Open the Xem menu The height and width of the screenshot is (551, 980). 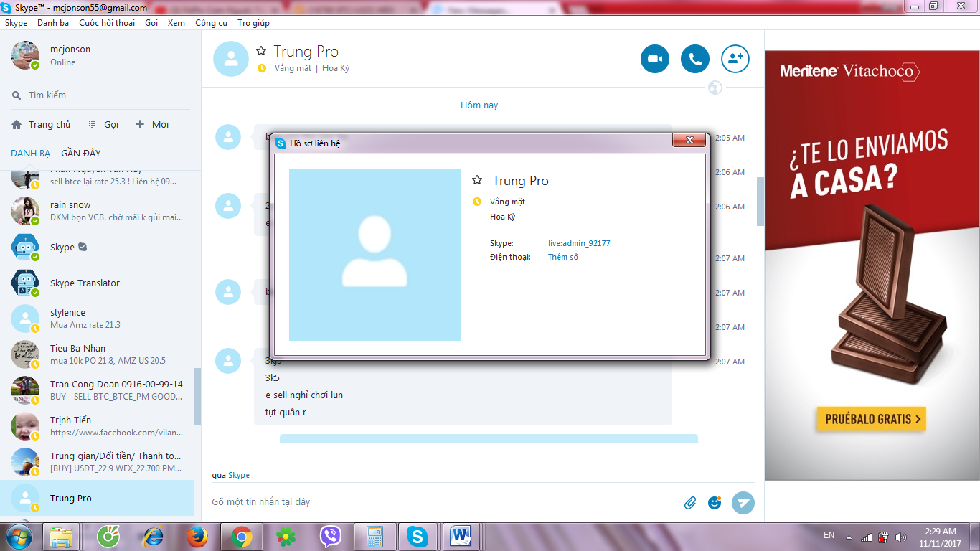tap(176, 23)
